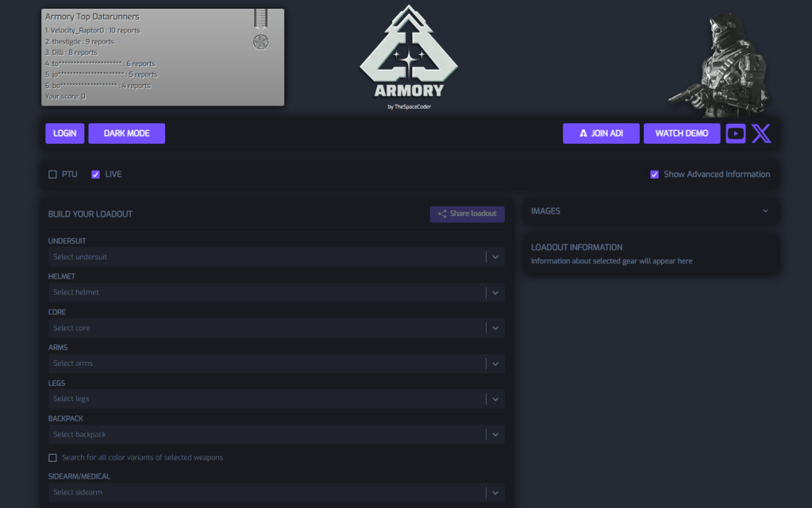Open the X social media icon
The image size is (812, 508).
click(761, 133)
